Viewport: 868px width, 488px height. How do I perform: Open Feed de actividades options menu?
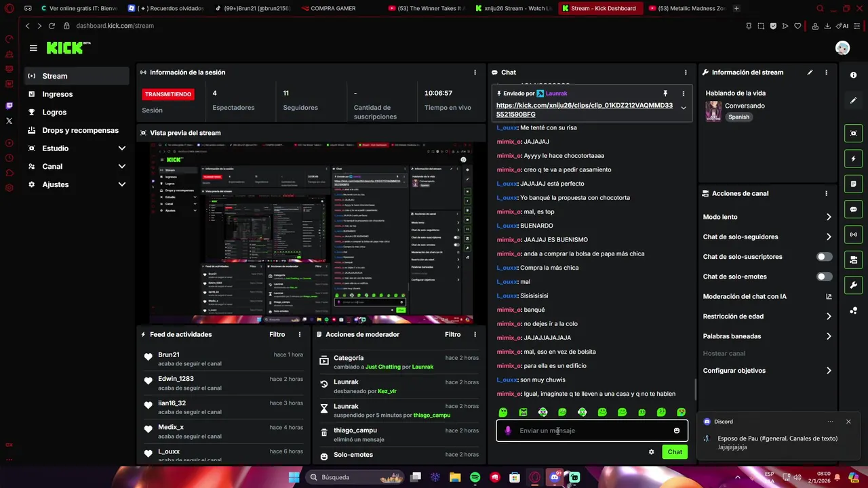pos(300,335)
